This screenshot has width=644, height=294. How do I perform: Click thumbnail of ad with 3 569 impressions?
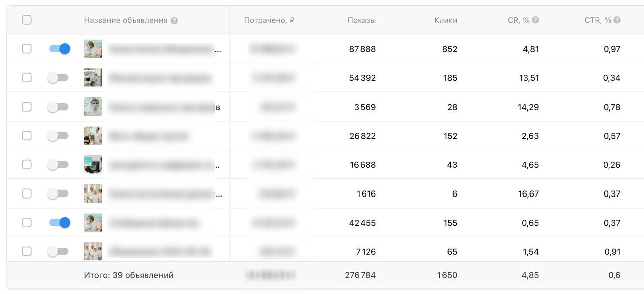pos(93,107)
